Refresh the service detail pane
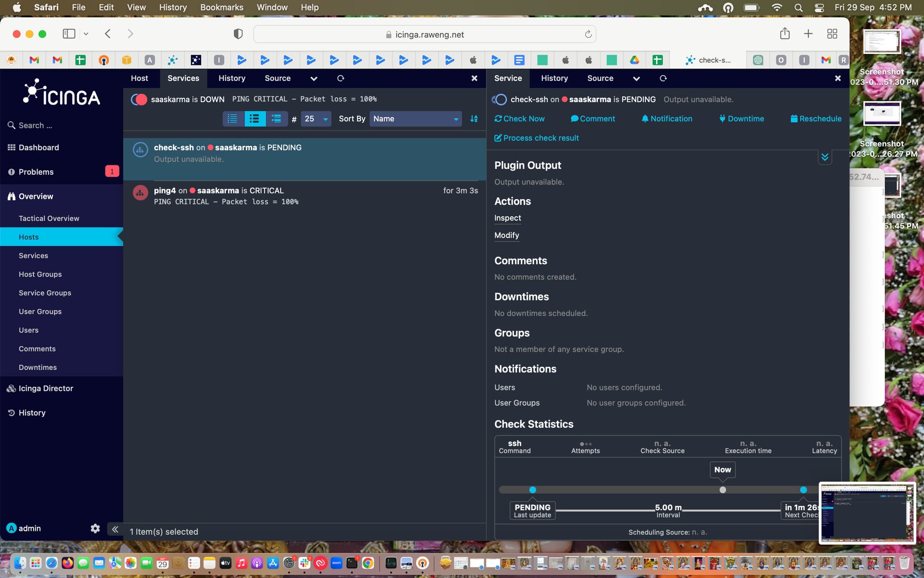924x578 pixels. tap(663, 79)
